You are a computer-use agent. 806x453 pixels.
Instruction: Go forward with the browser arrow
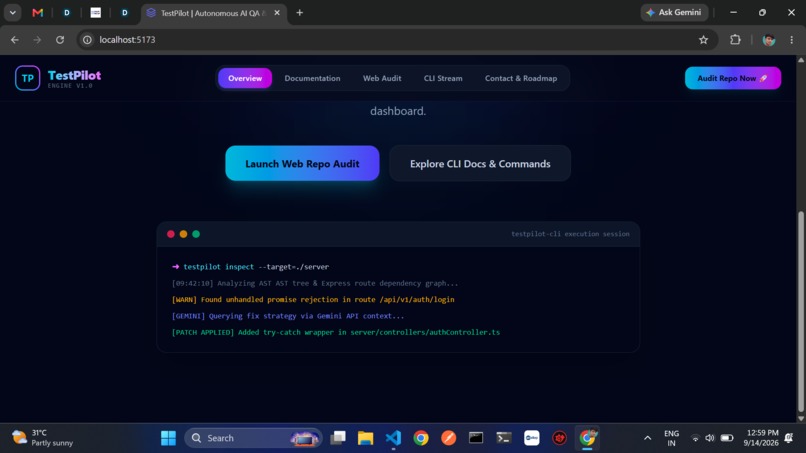tap(37, 40)
